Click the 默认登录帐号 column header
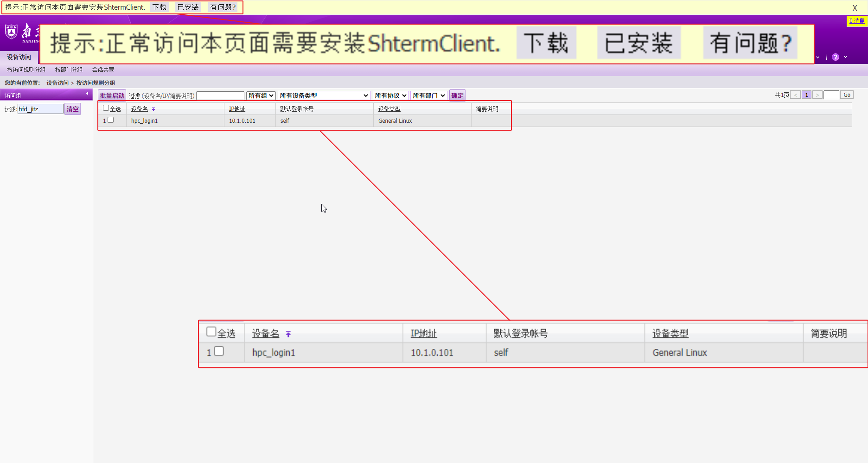The width and height of the screenshot is (868, 463). pos(297,109)
